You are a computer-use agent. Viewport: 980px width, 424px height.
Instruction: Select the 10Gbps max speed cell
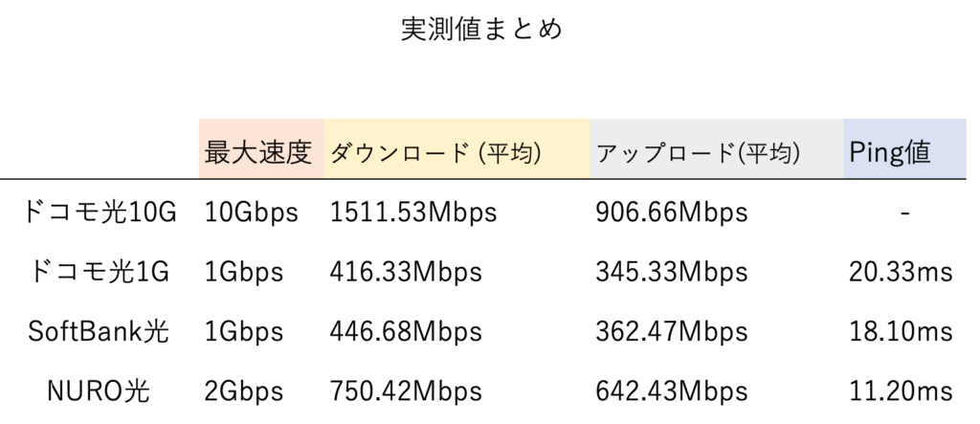[x=252, y=212]
